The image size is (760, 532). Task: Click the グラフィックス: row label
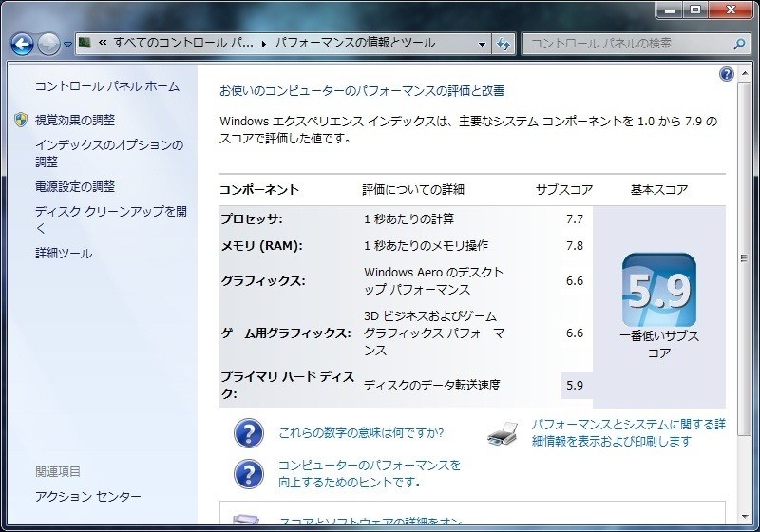pyautogui.click(x=263, y=280)
